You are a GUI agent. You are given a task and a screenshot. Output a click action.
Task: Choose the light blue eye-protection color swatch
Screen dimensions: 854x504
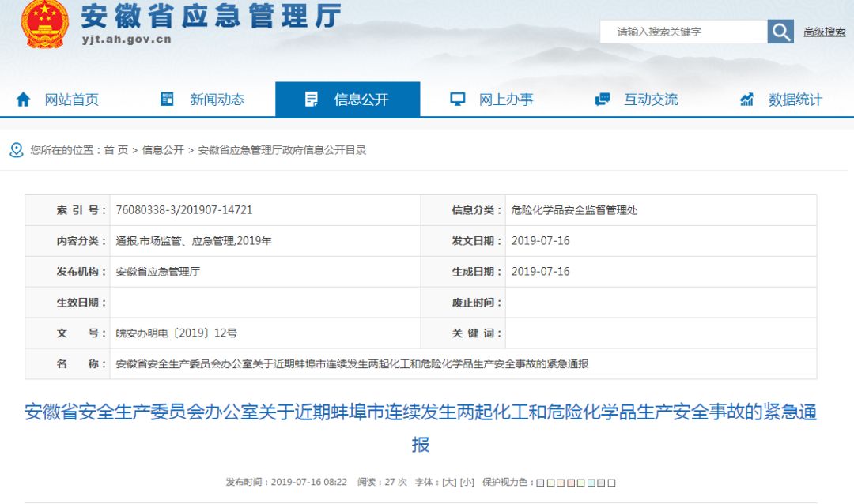coord(591,483)
